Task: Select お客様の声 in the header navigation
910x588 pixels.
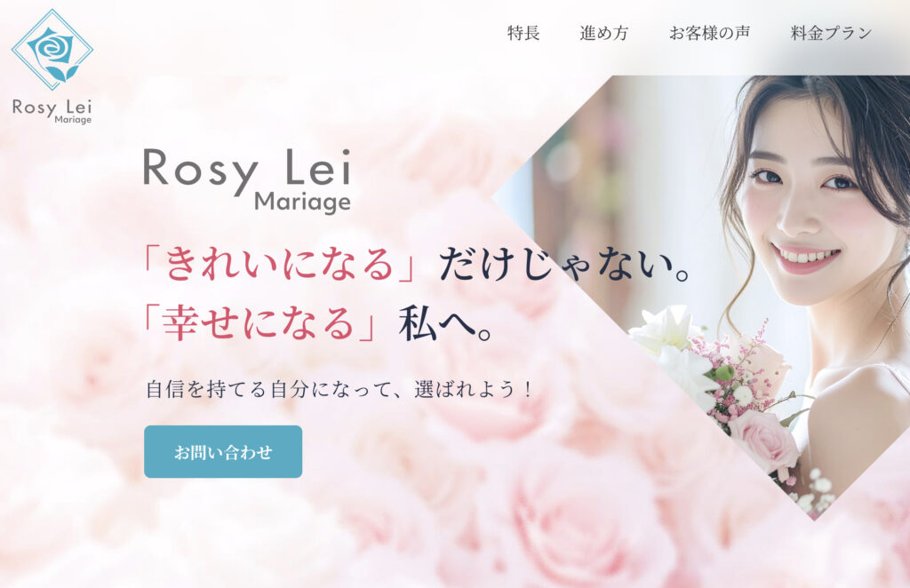Action: 710,33
